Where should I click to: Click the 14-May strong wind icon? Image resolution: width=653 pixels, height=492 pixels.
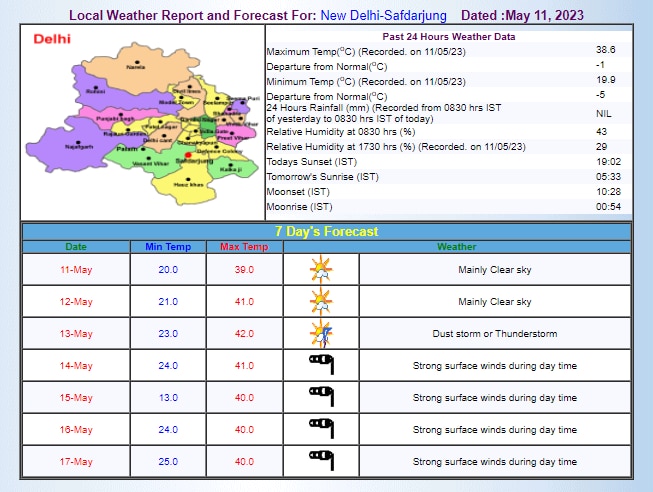point(321,365)
